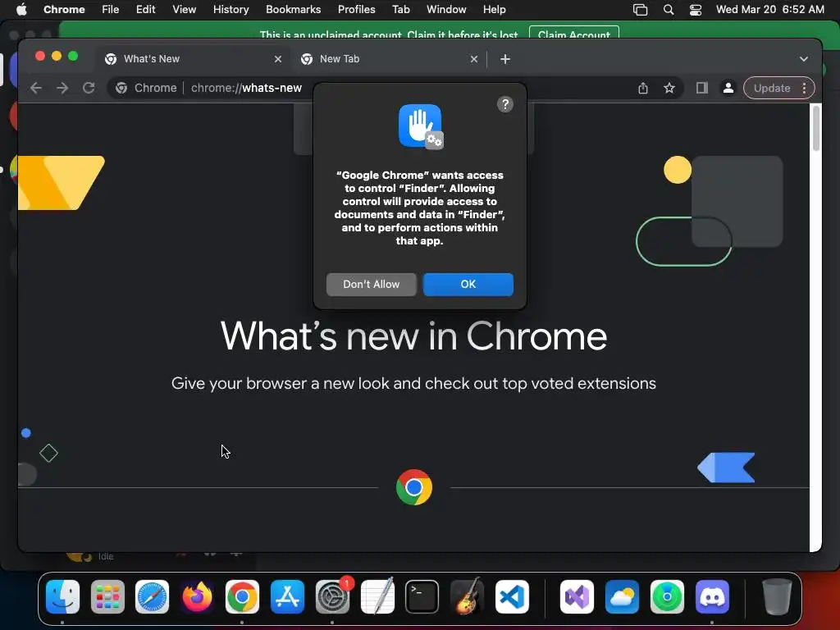Open the Profiles menu

pos(356,10)
